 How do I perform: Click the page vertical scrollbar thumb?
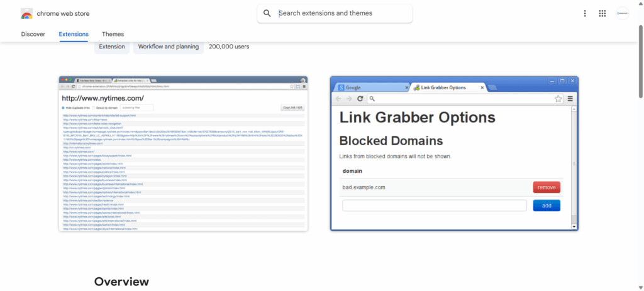[641, 62]
